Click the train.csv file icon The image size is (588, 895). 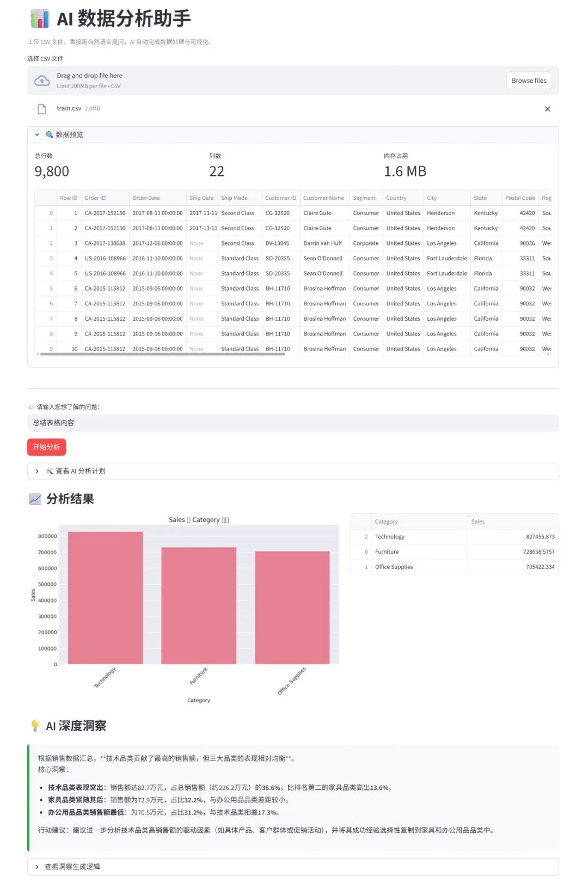click(x=42, y=109)
